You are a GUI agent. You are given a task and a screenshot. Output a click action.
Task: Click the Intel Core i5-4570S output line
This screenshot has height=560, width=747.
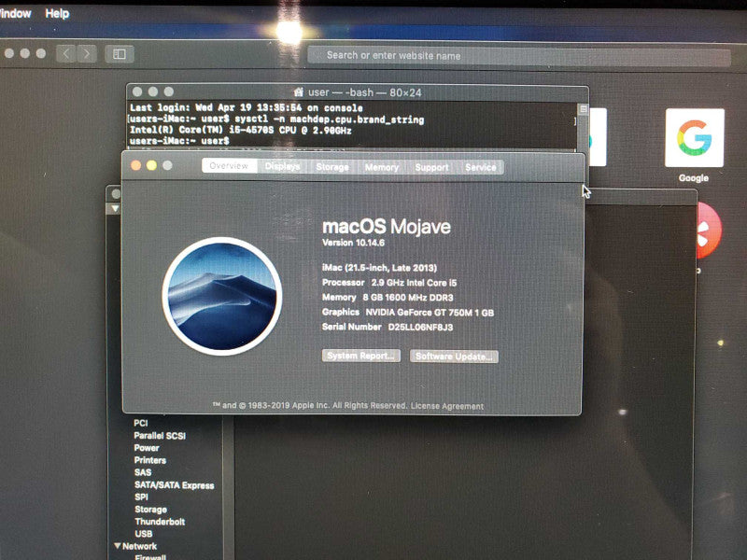(x=241, y=130)
